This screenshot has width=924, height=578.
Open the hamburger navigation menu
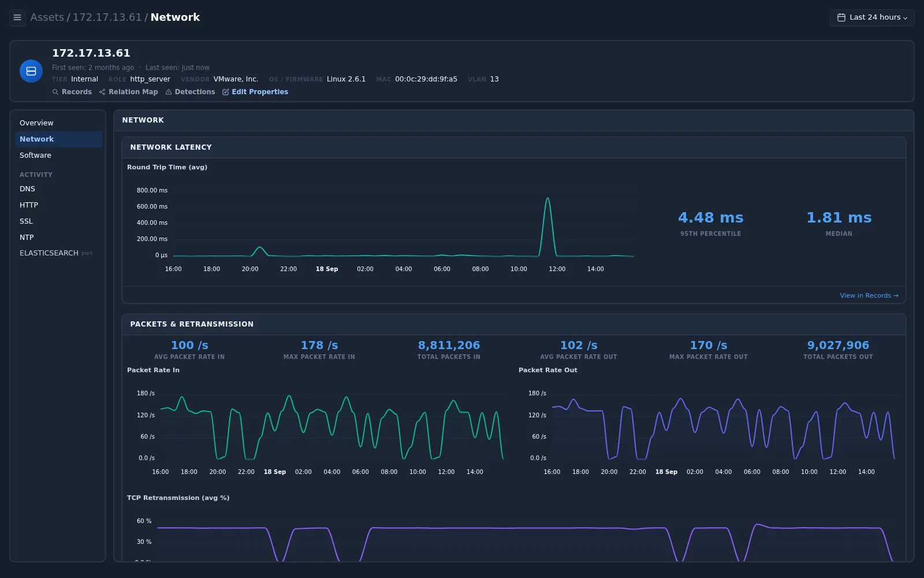tap(17, 17)
